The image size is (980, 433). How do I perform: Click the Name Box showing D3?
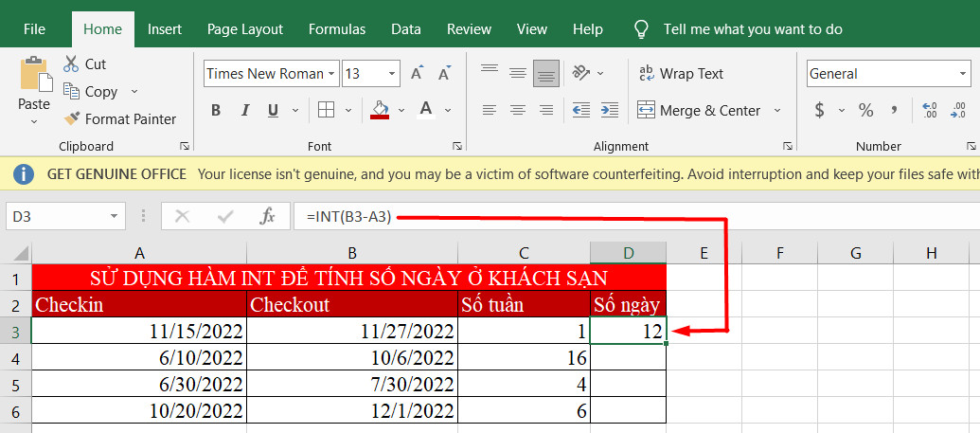coord(65,216)
